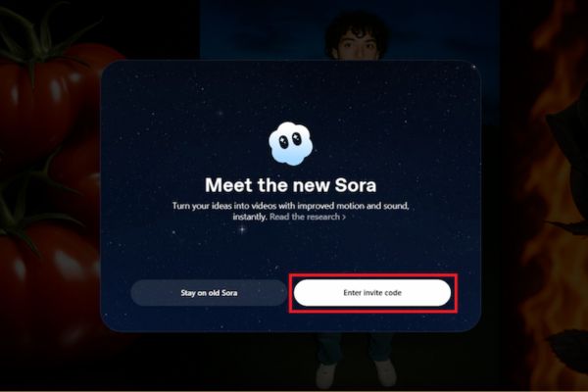Click the Sora cloud mascot icon
The height and width of the screenshot is (392, 588).
pyautogui.click(x=291, y=144)
